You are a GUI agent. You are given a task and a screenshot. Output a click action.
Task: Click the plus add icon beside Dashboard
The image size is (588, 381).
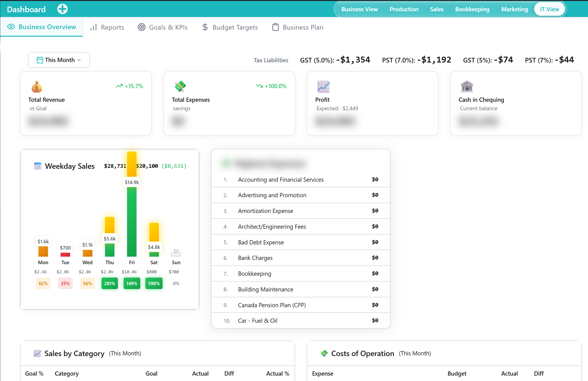tap(62, 9)
